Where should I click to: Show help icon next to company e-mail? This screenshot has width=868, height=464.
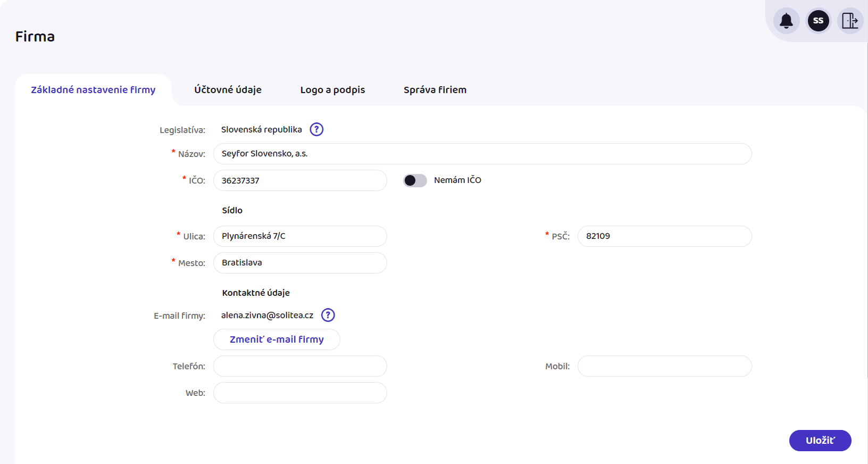(328, 315)
